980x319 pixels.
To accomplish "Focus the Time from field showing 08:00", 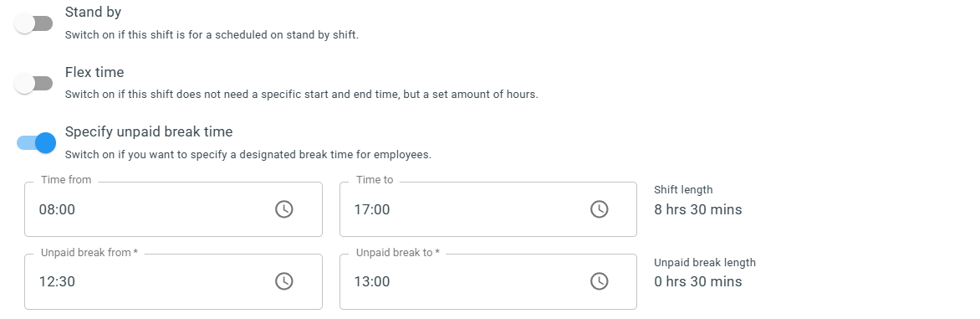I will [x=173, y=209].
